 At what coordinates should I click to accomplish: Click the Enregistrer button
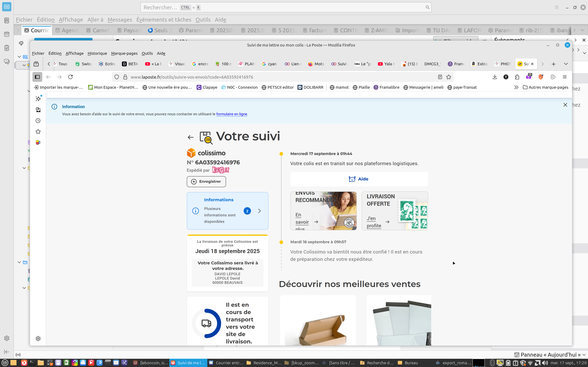(x=206, y=182)
